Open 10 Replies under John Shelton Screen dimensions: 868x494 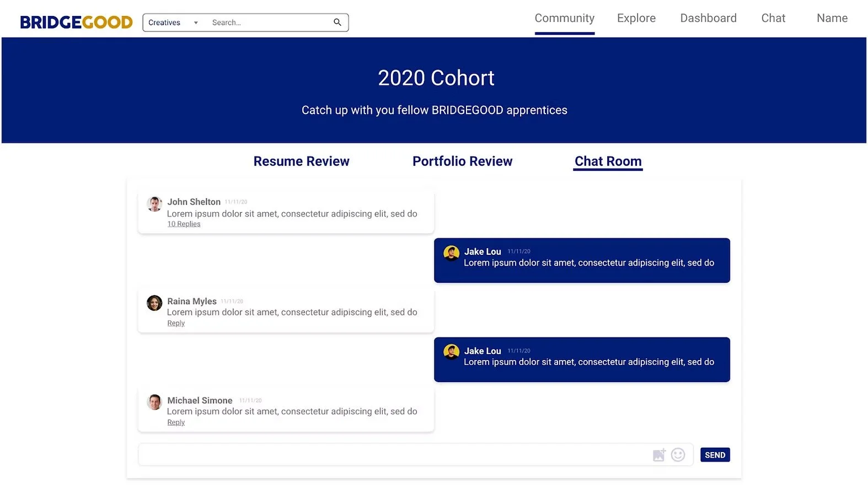click(184, 224)
